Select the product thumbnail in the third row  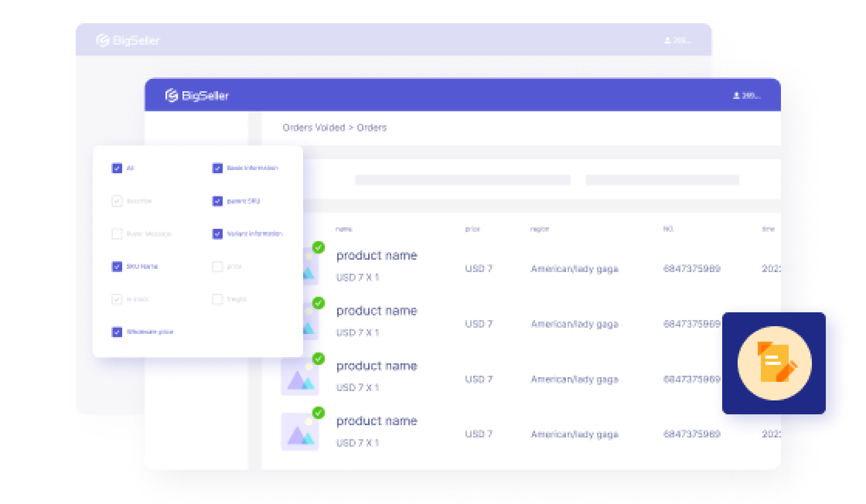coord(299,378)
